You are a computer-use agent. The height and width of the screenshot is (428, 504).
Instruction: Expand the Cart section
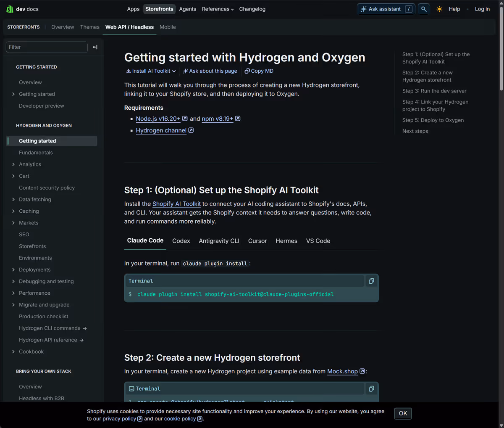13,176
